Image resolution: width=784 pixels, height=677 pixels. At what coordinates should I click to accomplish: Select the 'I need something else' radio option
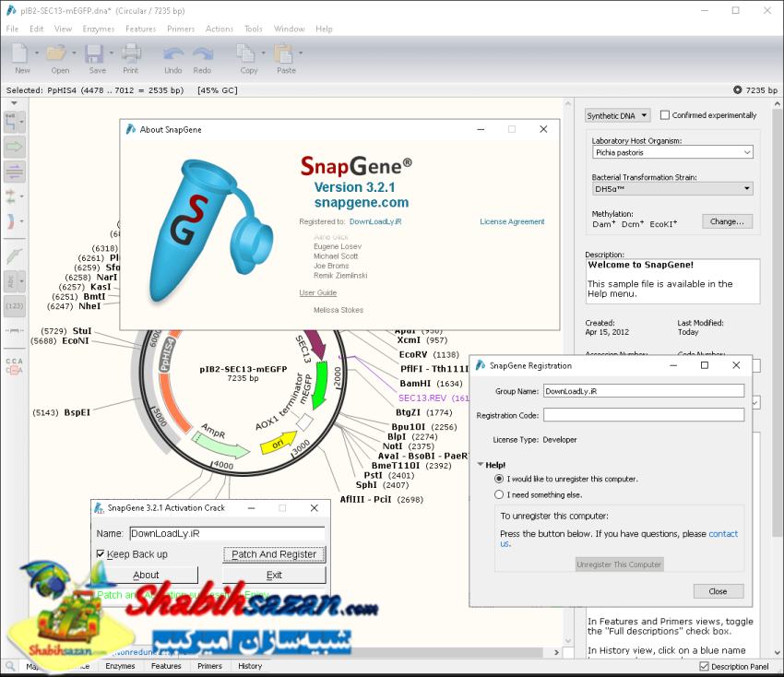(x=499, y=494)
